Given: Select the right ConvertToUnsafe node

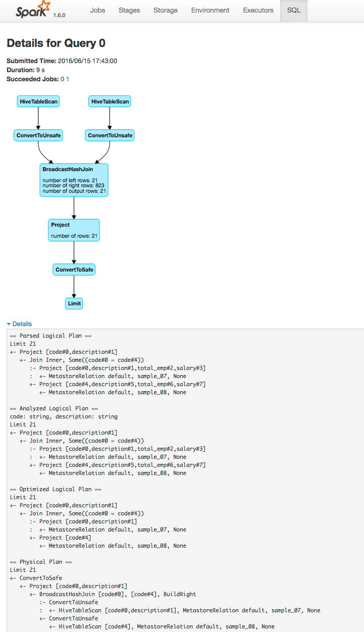Looking at the screenshot, I should click(110, 135).
